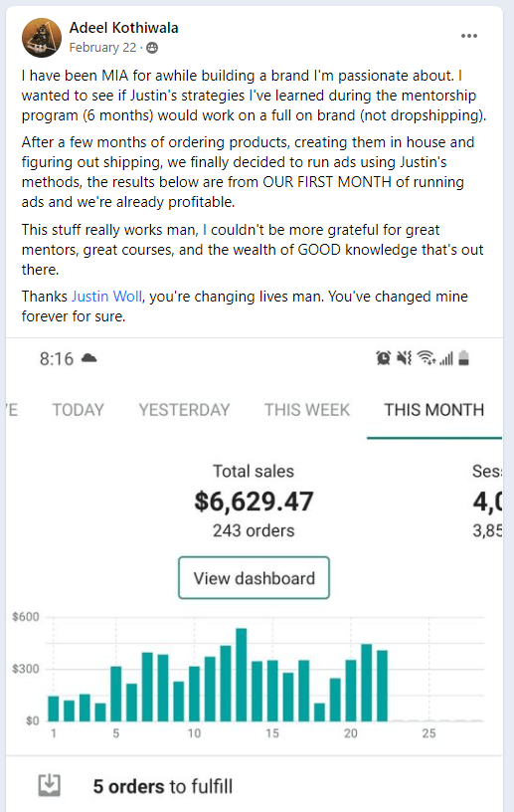Click the orders-to-fulfill inbox icon
Viewport: 514px width, 812px height.
50,785
